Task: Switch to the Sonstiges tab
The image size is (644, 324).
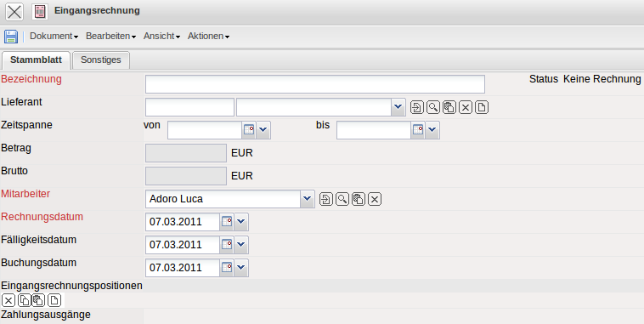Action: [x=101, y=60]
